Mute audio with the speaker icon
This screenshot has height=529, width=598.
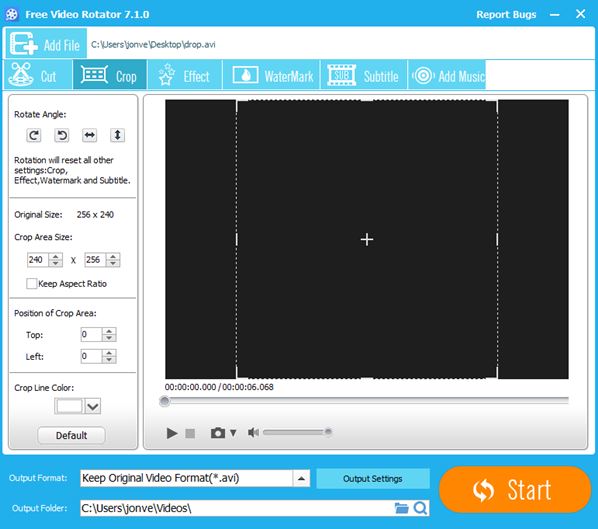click(x=253, y=433)
